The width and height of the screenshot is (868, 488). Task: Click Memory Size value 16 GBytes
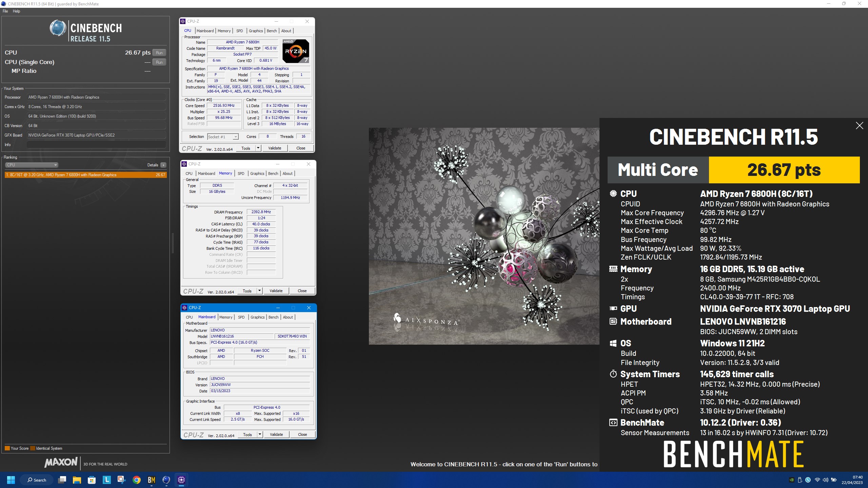217,191
